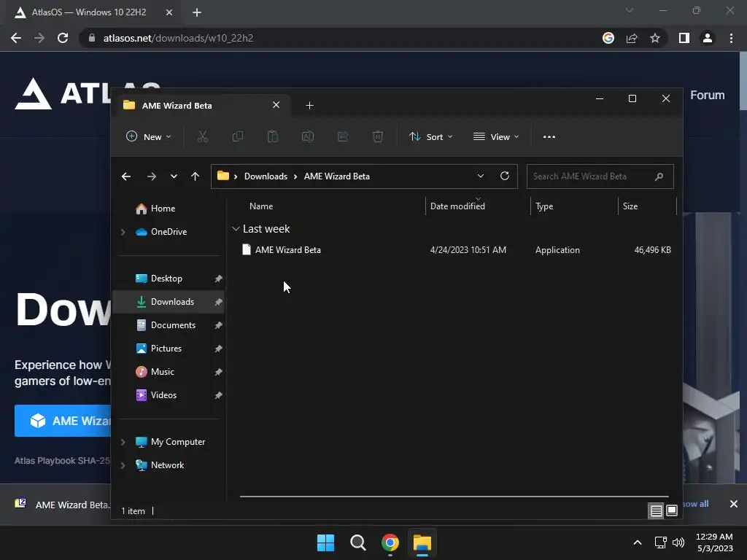Click the Google icon in address bar

pos(608,38)
